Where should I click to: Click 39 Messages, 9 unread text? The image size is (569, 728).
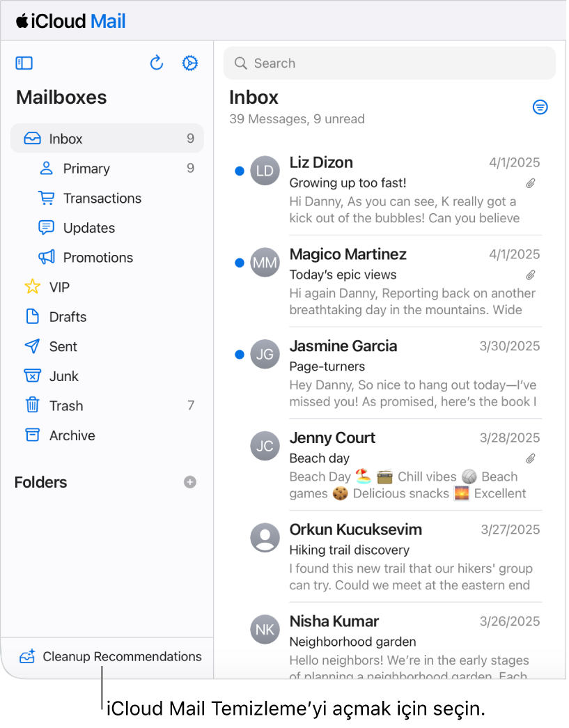click(x=297, y=119)
